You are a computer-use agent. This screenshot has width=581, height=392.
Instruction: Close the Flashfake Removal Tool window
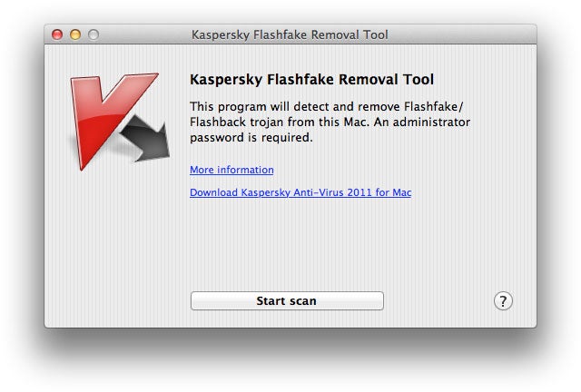click(x=57, y=34)
